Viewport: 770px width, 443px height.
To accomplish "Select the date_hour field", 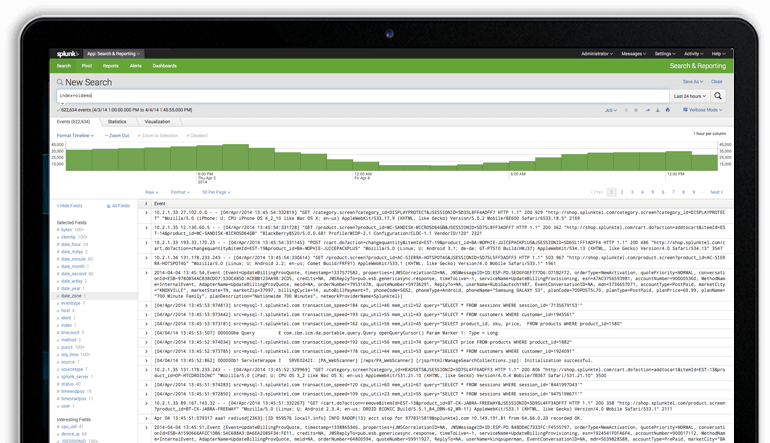I will (71, 245).
